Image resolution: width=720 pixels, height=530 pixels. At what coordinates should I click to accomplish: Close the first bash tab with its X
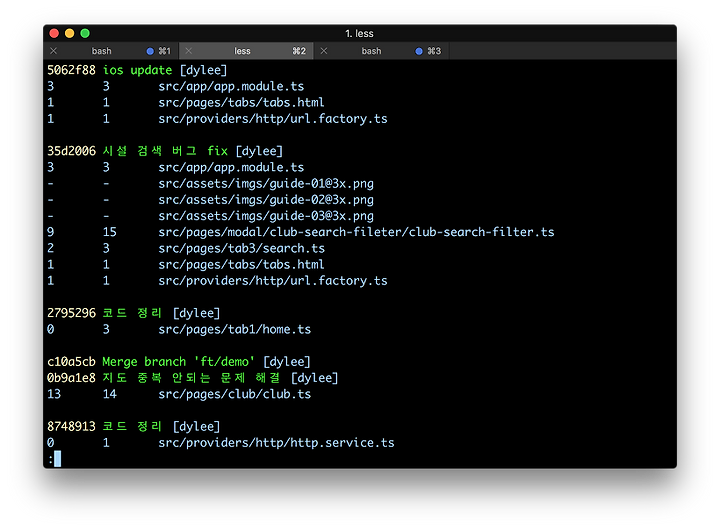(54, 51)
